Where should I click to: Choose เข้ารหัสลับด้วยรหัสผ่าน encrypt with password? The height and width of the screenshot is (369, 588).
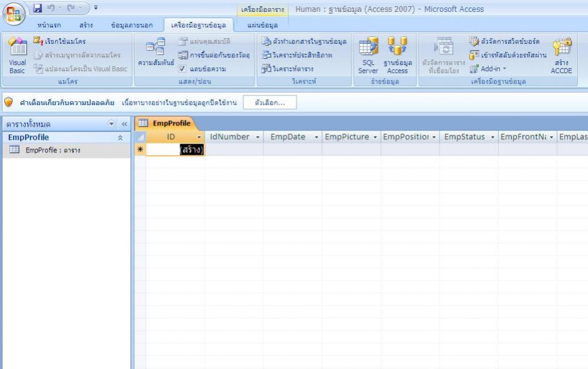pos(507,55)
